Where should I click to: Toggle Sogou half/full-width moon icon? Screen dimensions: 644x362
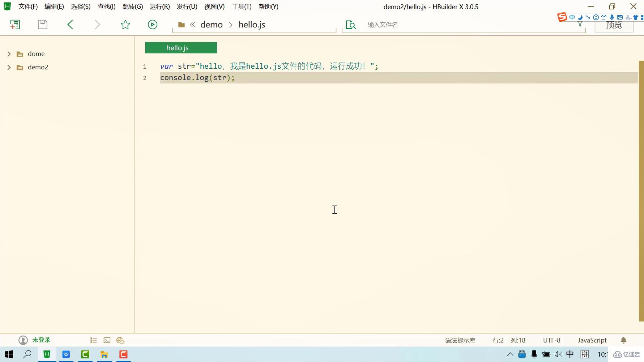pyautogui.click(x=580, y=17)
